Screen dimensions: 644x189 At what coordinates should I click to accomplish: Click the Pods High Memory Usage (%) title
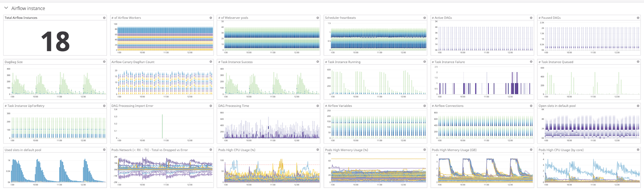click(x=346, y=150)
